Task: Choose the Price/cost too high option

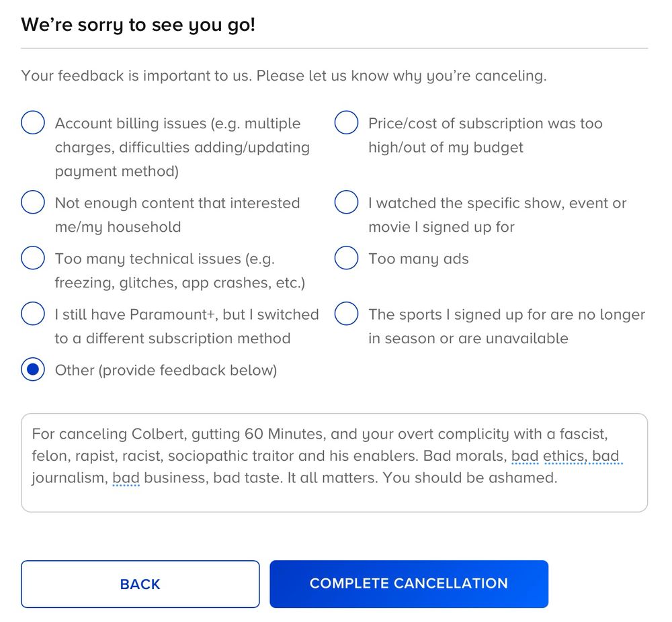Action: (x=346, y=124)
